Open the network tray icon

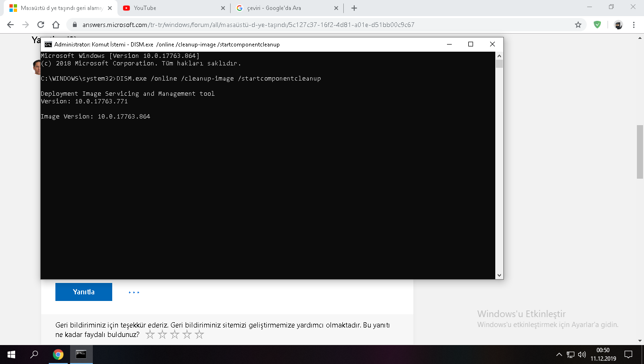pos(571,355)
